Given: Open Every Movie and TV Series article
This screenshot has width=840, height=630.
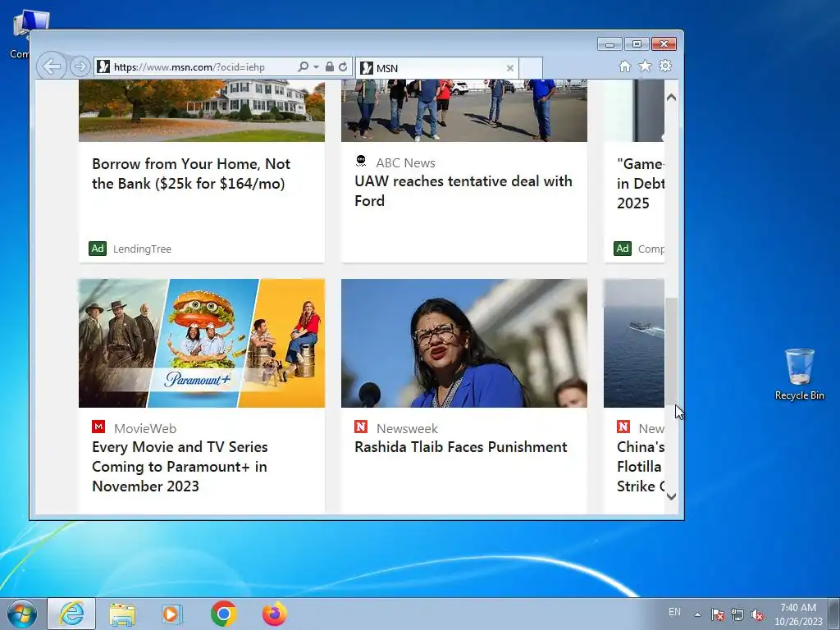Looking at the screenshot, I should (x=180, y=467).
